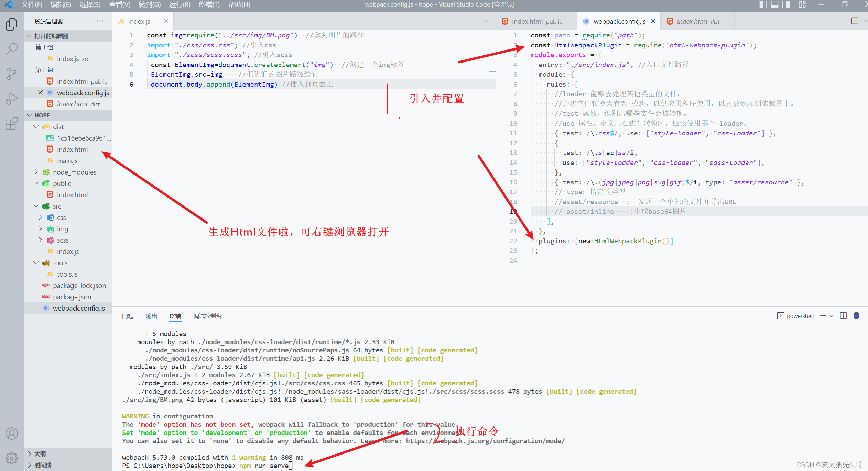Image resolution: width=868 pixels, height=471 pixels.
Task: Open the Search view in activity bar
Action: (12, 49)
